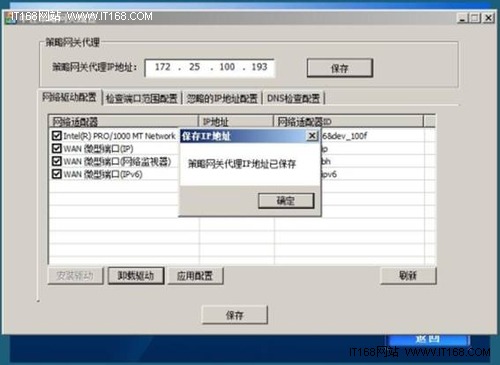
Task: Click the 应用配置 button
Action: [x=195, y=276]
